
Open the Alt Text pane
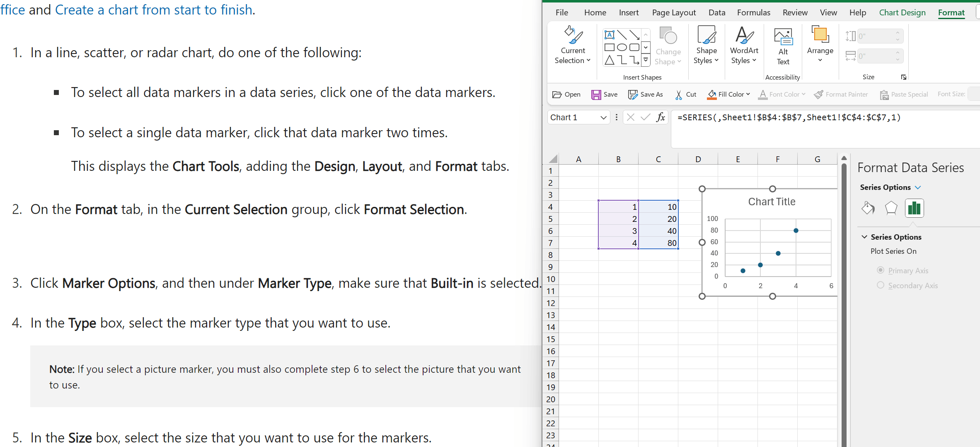tap(783, 46)
